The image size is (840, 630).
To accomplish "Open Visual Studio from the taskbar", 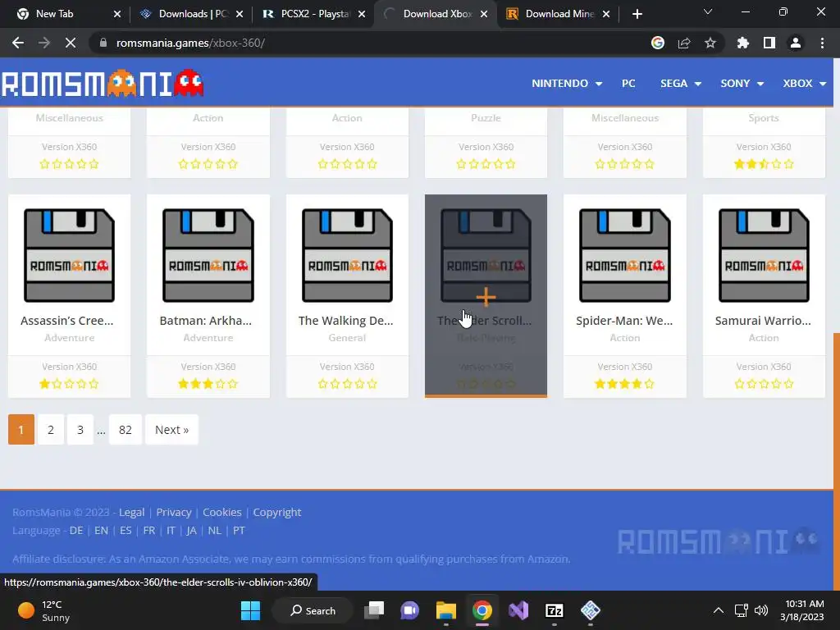I will click(518, 610).
